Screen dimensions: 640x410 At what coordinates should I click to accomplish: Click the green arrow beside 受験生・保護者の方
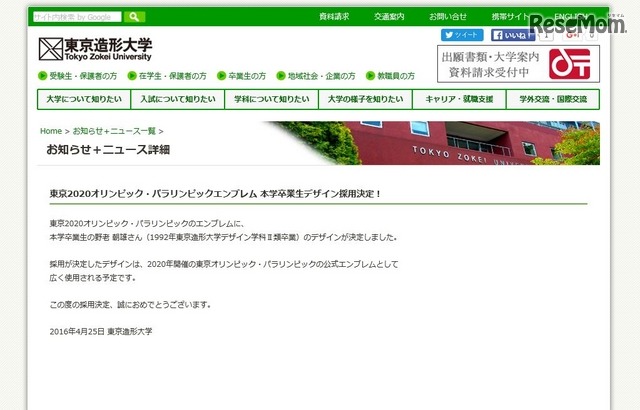tap(42, 76)
